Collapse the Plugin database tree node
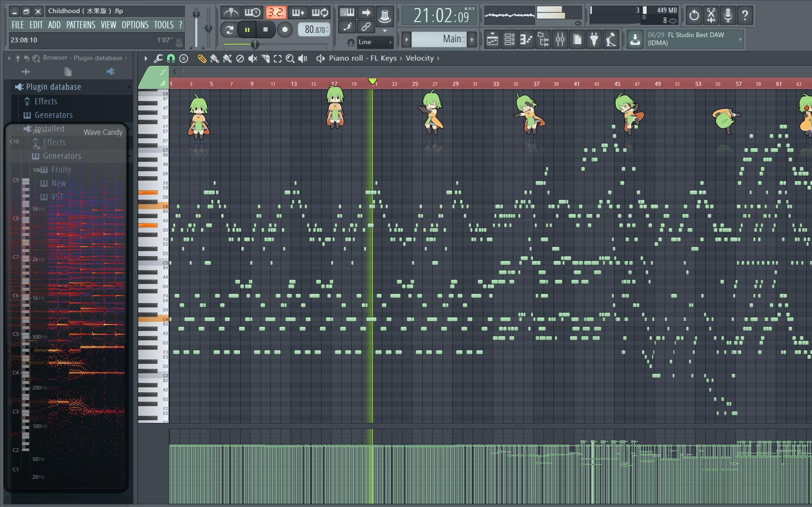This screenshot has width=812, height=507. point(54,87)
